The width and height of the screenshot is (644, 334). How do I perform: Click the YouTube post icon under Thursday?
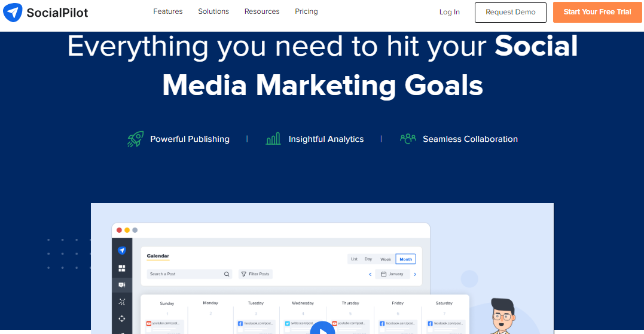coord(334,324)
